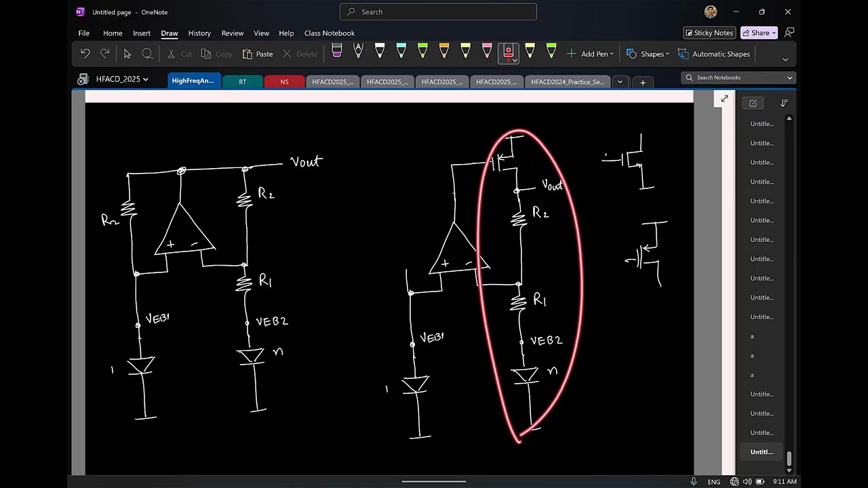This screenshot has width=868, height=488.
Task: Undo the last action
Action: (x=85, y=54)
